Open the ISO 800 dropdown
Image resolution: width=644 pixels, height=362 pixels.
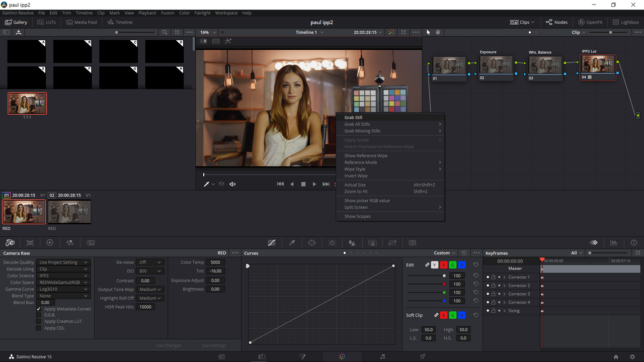point(150,271)
